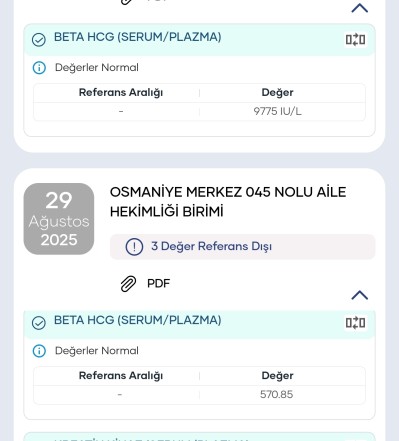Tap the Referans Aralığı header in first table
The height and width of the screenshot is (441, 399).
(121, 92)
